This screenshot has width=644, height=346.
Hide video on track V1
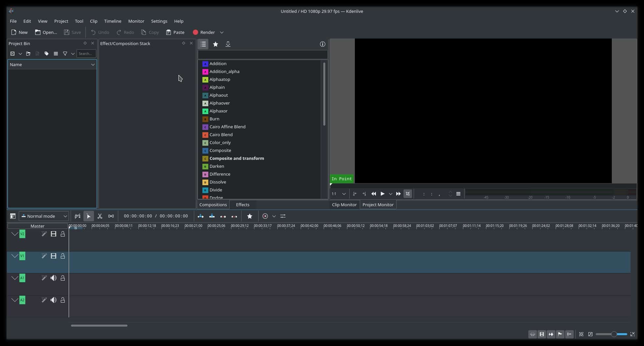pyautogui.click(x=54, y=256)
